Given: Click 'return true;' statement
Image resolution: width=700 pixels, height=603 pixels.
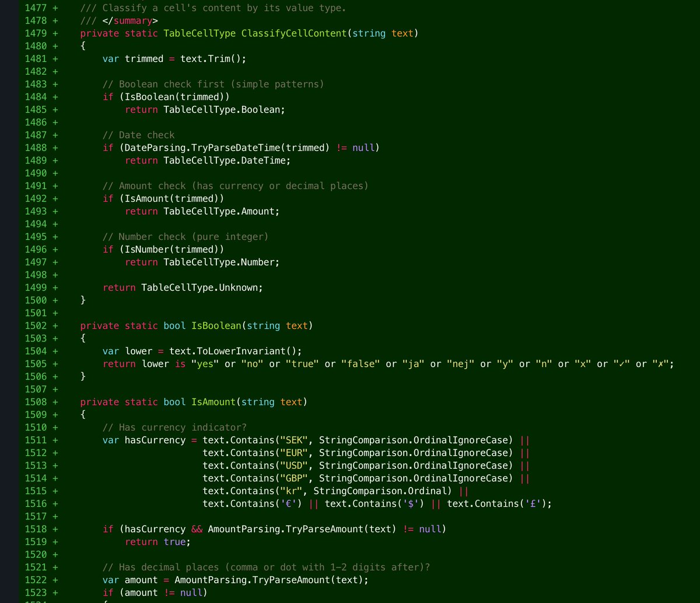Looking at the screenshot, I should [158, 542].
